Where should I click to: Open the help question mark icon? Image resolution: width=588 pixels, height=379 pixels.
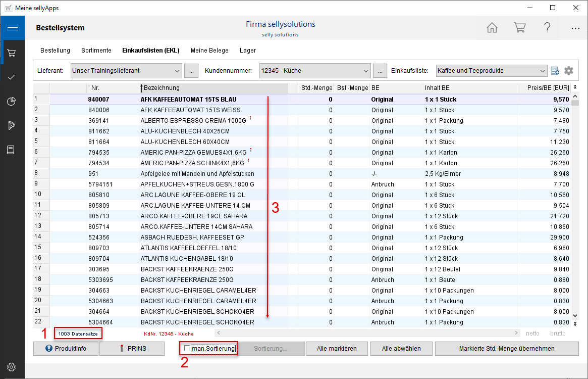pyautogui.click(x=547, y=28)
